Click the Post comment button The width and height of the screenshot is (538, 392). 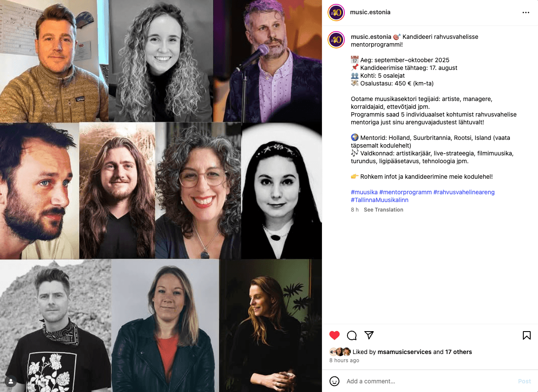point(524,381)
